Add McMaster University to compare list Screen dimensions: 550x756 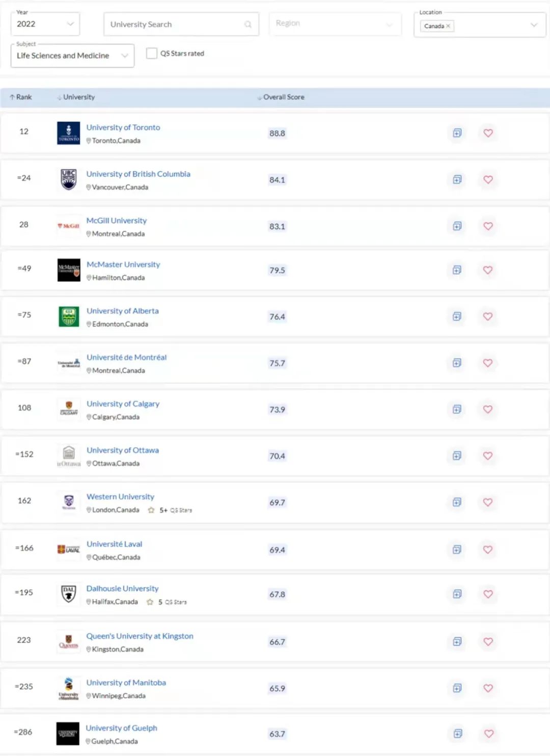[457, 270]
